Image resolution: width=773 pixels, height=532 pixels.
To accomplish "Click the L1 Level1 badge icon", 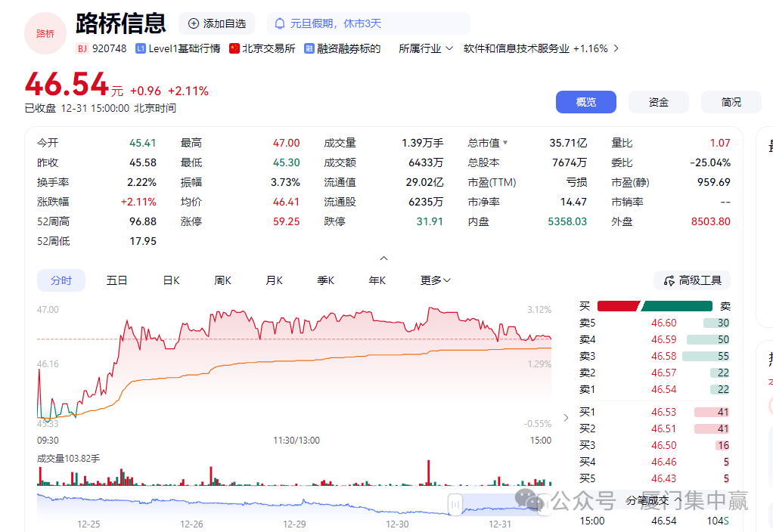I will click(x=141, y=49).
